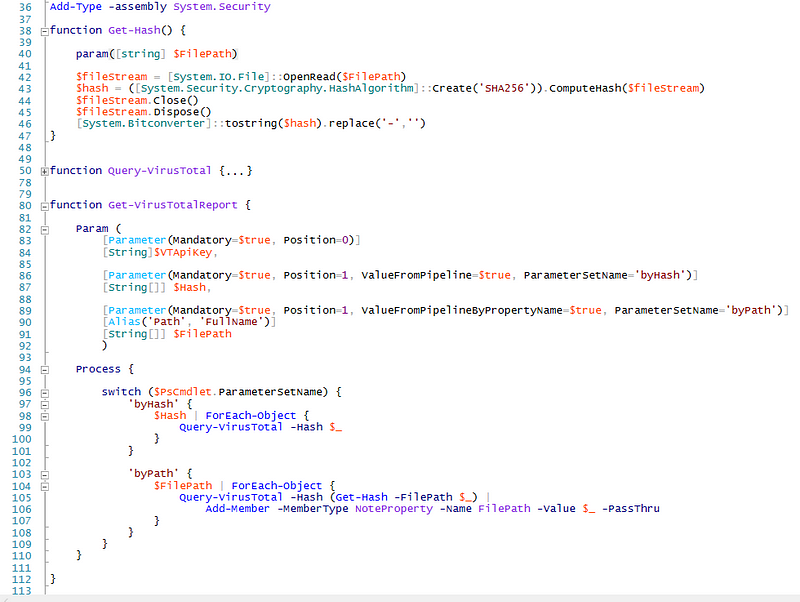Collapse the Process block on line 94
800x602 pixels.
tap(44, 370)
